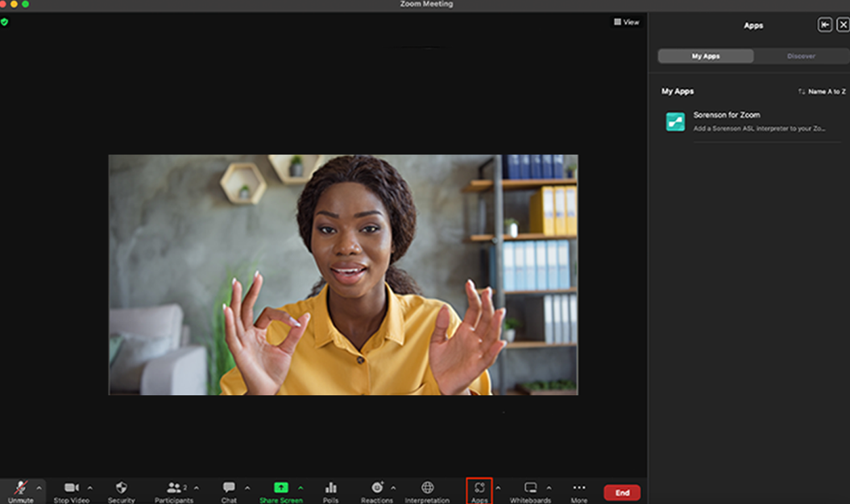Screen dimensions: 850x504
Task: Open the Sorenson for Zoom app entry
Action: (753, 122)
